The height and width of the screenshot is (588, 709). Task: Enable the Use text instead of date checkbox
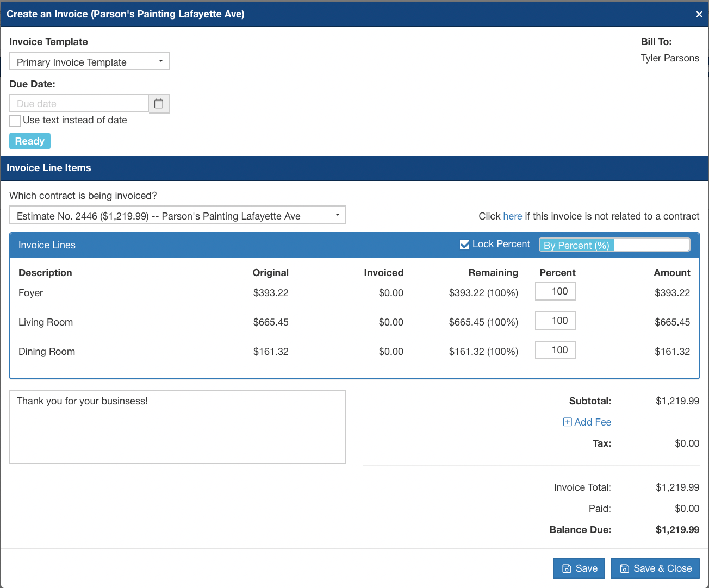15,121
